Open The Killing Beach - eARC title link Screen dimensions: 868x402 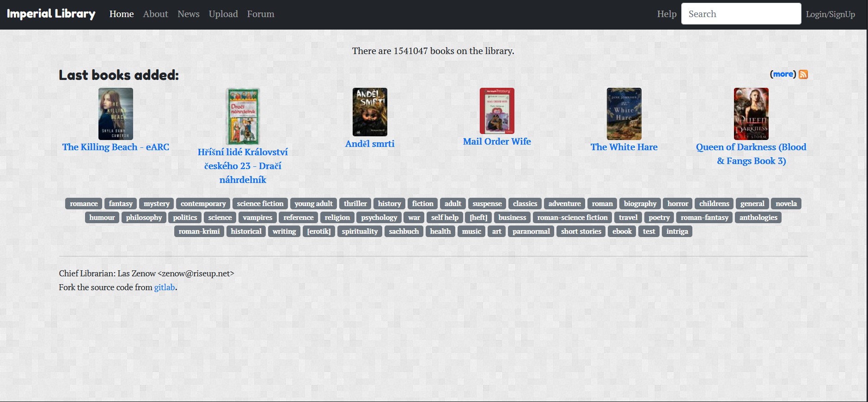point(116,147)
